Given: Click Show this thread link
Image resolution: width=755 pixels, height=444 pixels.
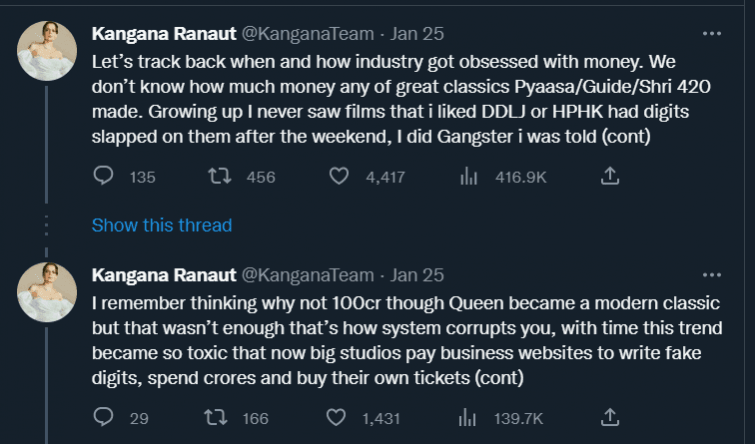Looking at the screenshot, I should (161, 225).
